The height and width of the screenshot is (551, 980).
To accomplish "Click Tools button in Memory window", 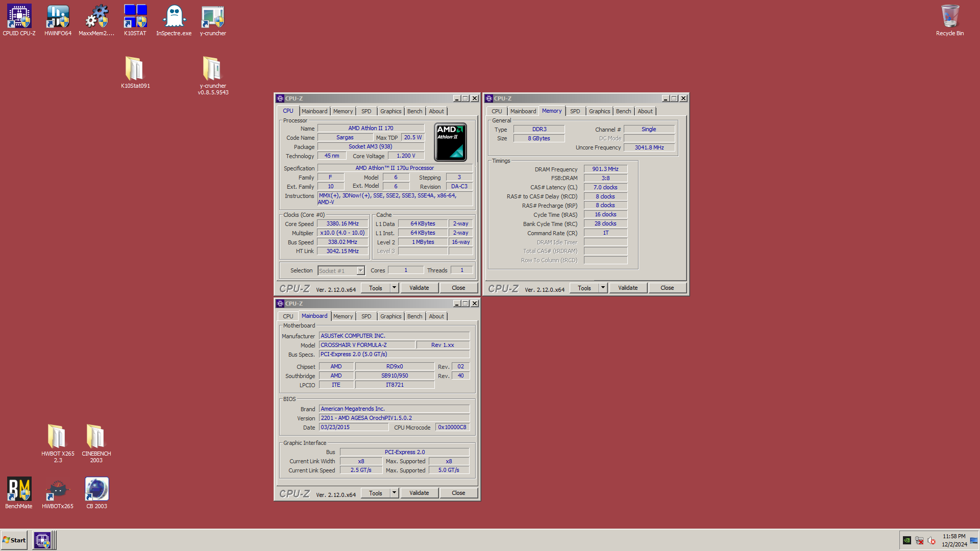I will [x=584, y=288].
